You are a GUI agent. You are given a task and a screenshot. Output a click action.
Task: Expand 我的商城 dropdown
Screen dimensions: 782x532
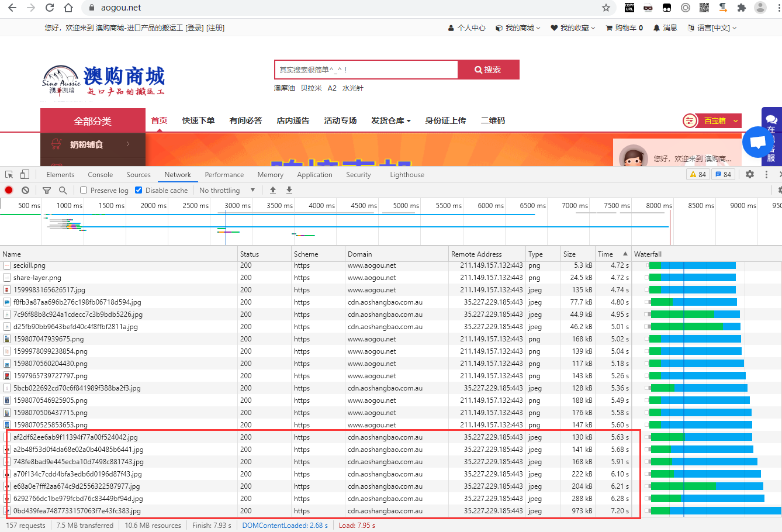pos(518,27)
